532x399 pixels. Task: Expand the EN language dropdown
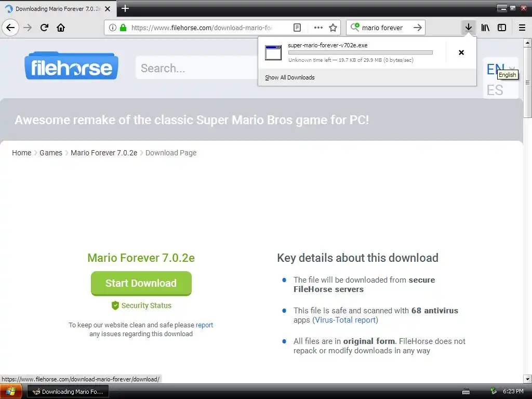pyautogui.click(x=501, y=69)
